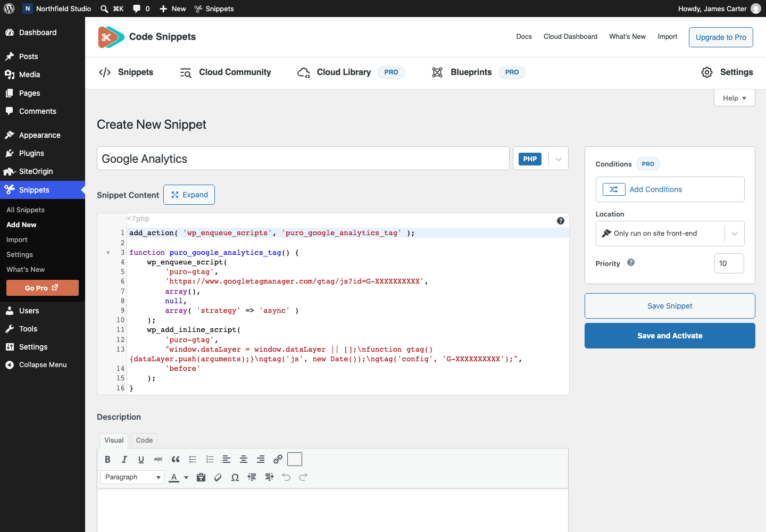Image resolution: width=766 pixels, height=532 pixels.
Task: Insert a link in the description
Action: pyautogui.click(x=278, y=459)
